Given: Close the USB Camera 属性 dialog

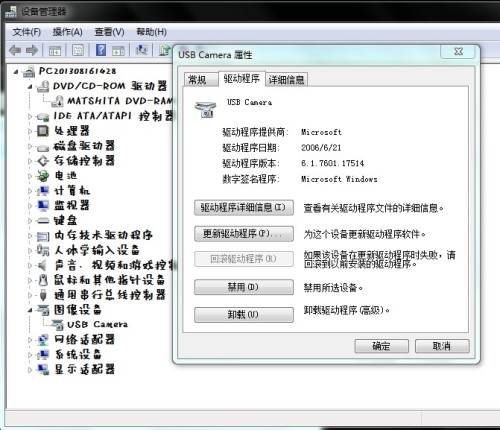Looking at the screenshot, I should [458, 51].
